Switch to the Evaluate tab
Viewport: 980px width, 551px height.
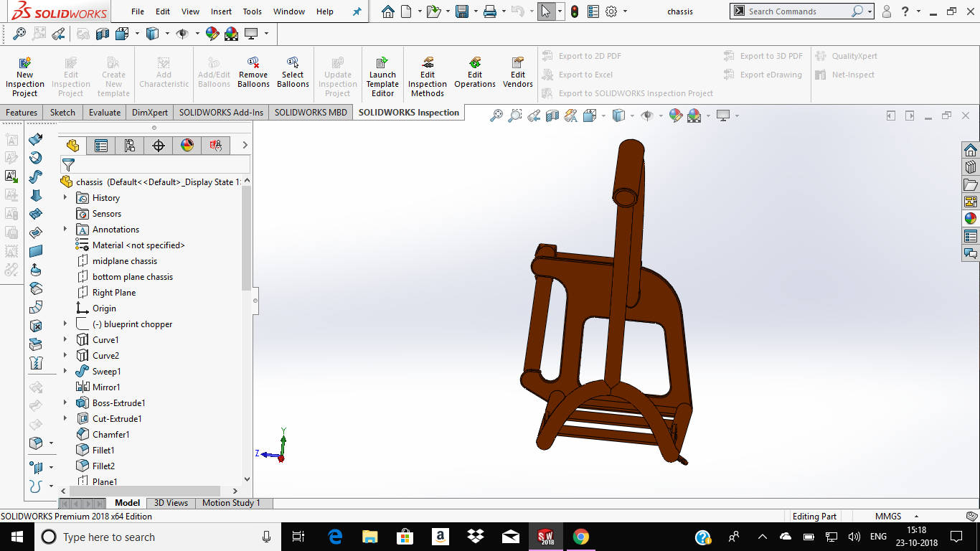[x=105, y=112]
